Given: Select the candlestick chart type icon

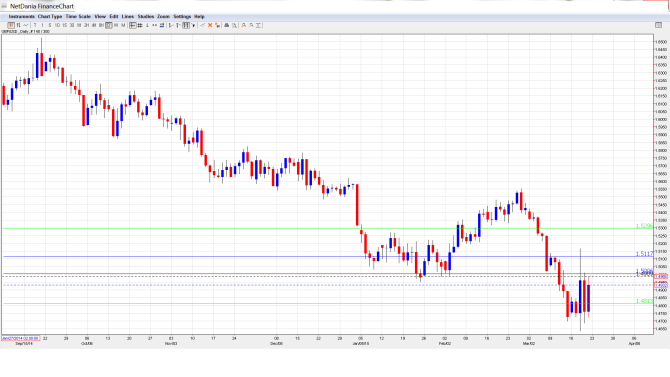Looking at the screenshot, I should [x=11, y=25].
